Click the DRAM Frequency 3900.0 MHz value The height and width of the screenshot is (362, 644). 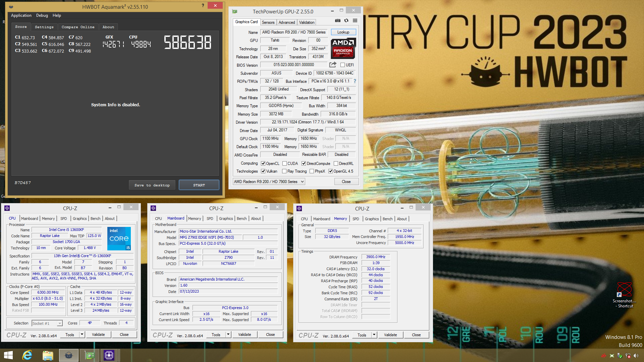point(376,257)
